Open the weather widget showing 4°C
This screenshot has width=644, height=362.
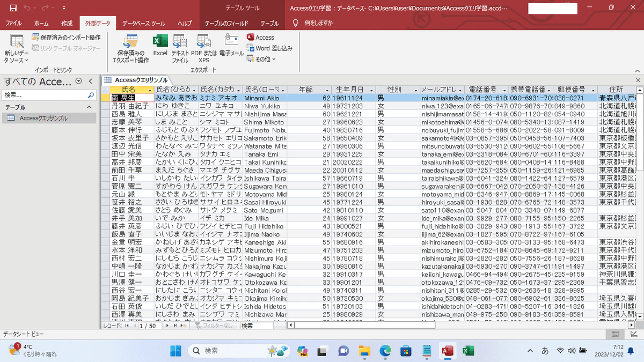coord(32,351)
